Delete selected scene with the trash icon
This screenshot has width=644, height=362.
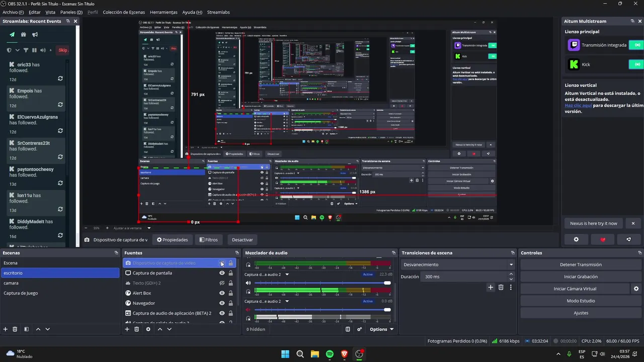point(15,329)
